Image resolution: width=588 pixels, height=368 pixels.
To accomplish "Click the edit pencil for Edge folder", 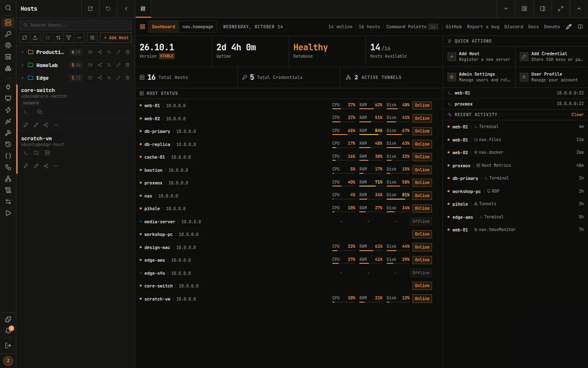I will coord(118,78).
